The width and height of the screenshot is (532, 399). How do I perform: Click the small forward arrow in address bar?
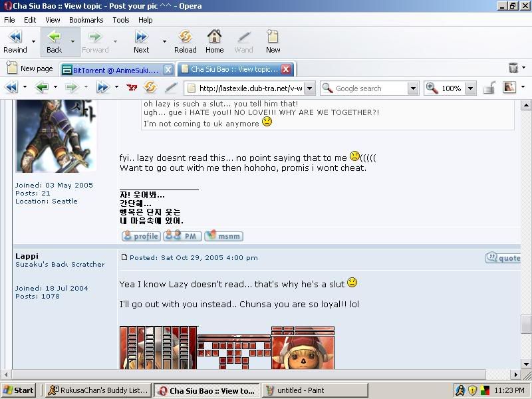coord(72,88)
